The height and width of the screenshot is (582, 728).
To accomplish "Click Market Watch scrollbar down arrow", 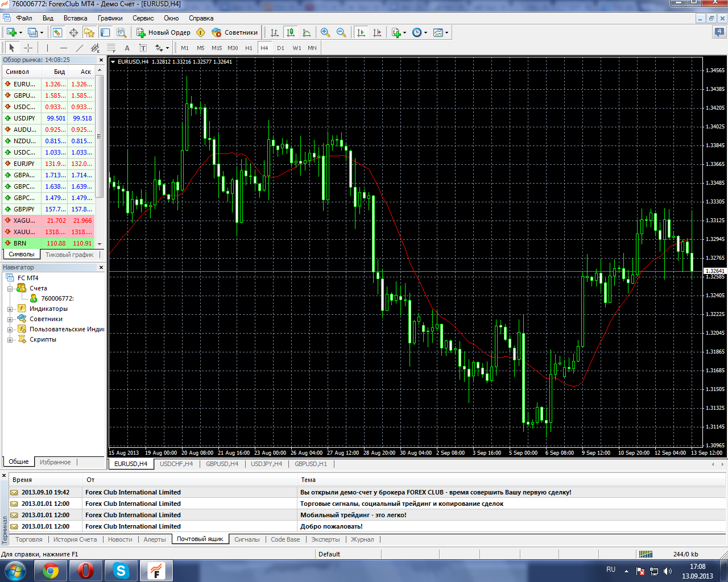I will 100,244.
